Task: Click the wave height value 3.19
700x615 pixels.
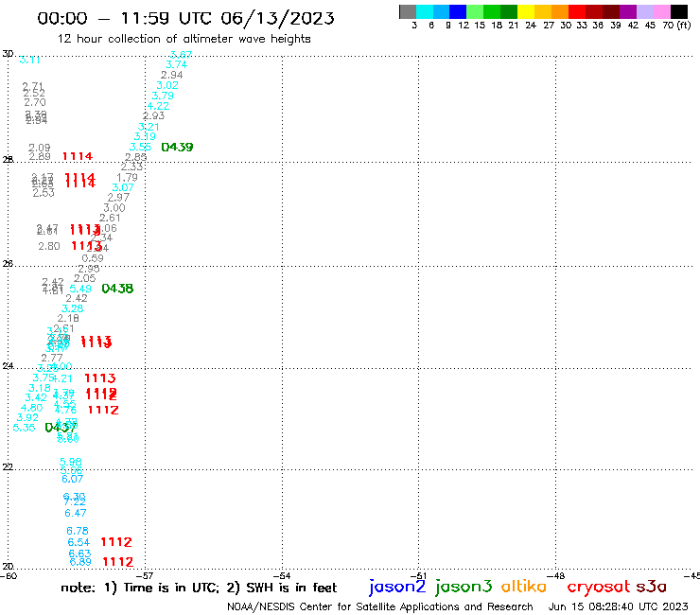Action: 145,136
